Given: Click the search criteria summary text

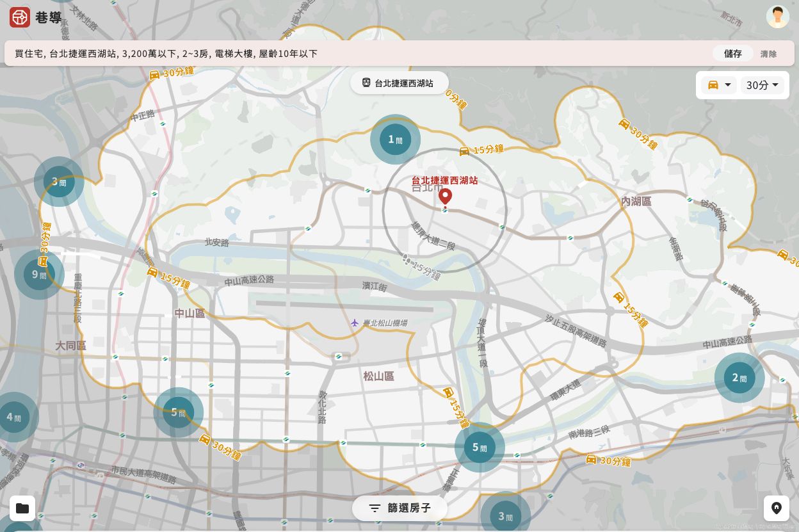Looking at the screenshot, I should 166,54.
